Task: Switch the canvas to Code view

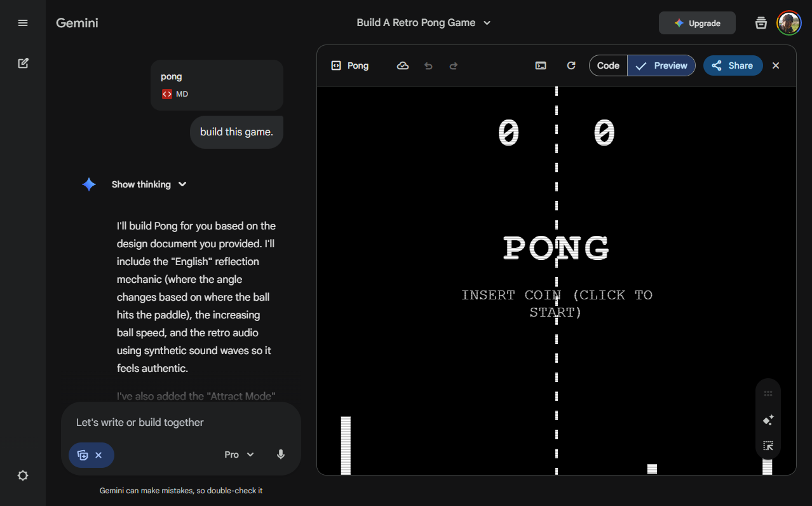Action: pos(608,65)
